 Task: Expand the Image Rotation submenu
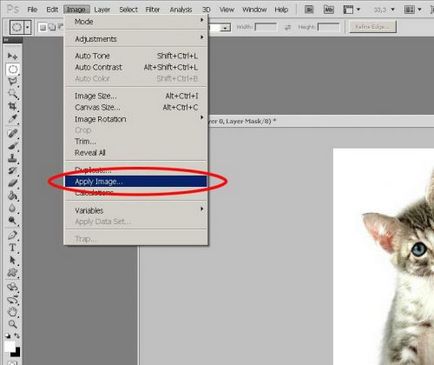136,119
